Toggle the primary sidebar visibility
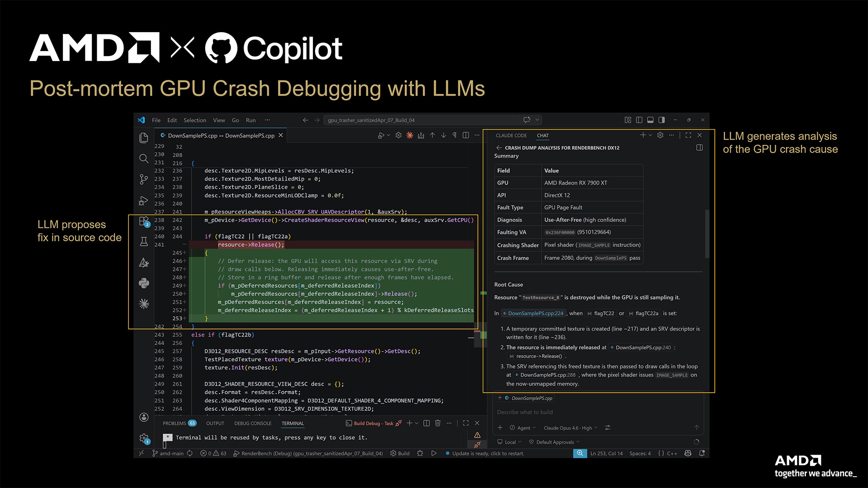868x488 pixels. click(x=639, y=120)
